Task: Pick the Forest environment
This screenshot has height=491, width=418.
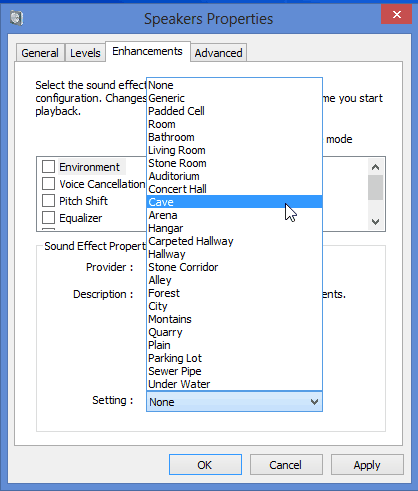Action: (234, 293)
